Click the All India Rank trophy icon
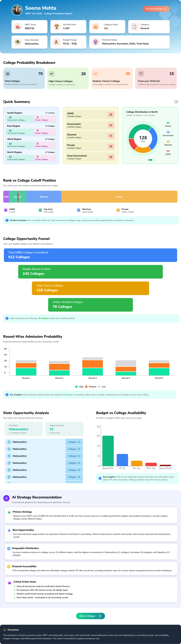 tap(57, 27)
